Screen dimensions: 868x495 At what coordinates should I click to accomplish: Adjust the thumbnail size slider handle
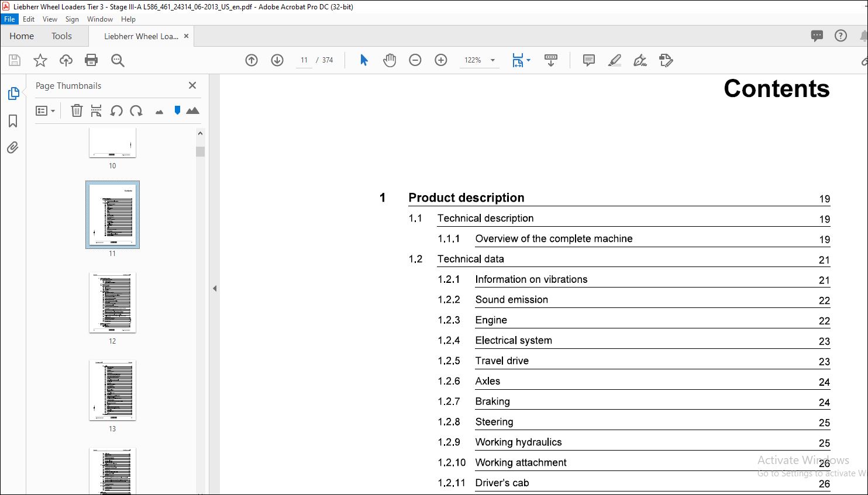coord(177,110)
